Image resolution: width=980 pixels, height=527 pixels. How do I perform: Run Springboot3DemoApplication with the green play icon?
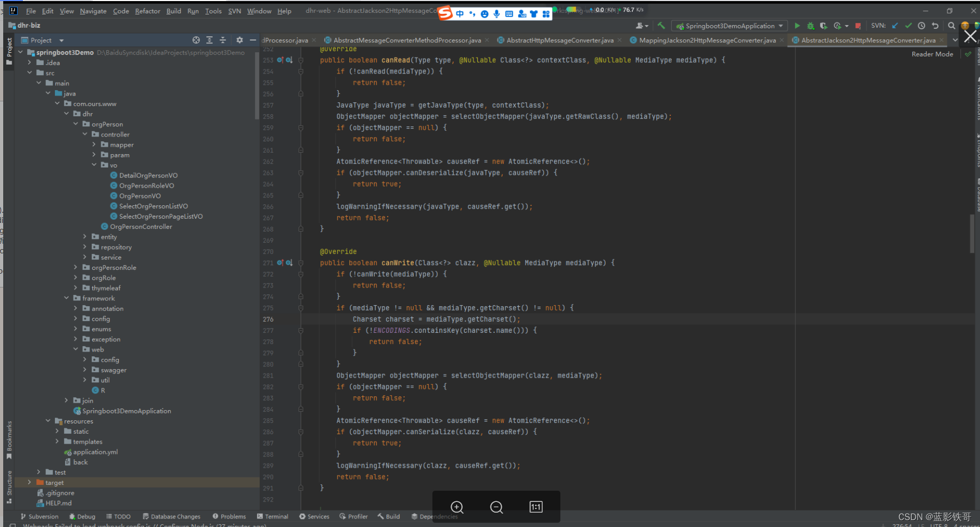coord(797,26)
